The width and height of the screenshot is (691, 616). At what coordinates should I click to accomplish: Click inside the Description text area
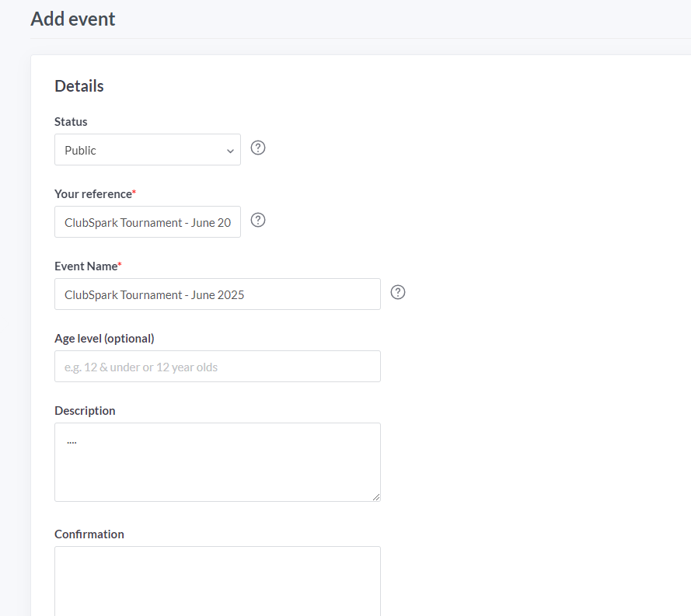tap(217, 461)
